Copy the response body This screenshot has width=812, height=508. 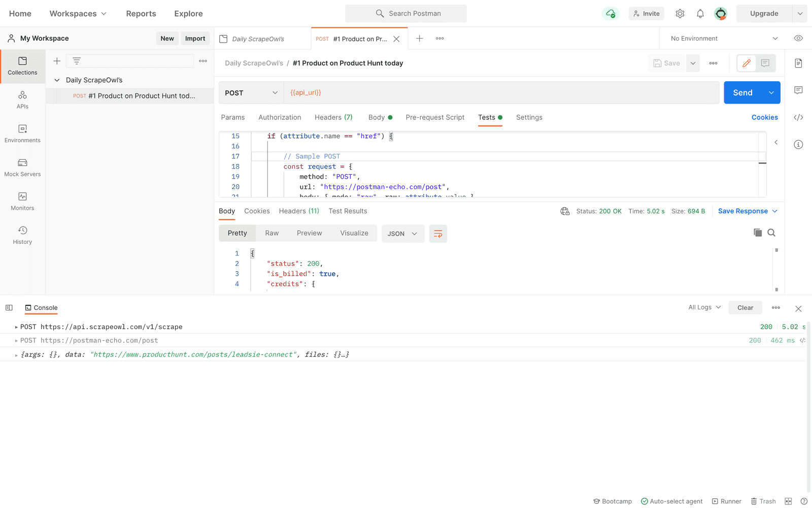click(x=757, y=233)
